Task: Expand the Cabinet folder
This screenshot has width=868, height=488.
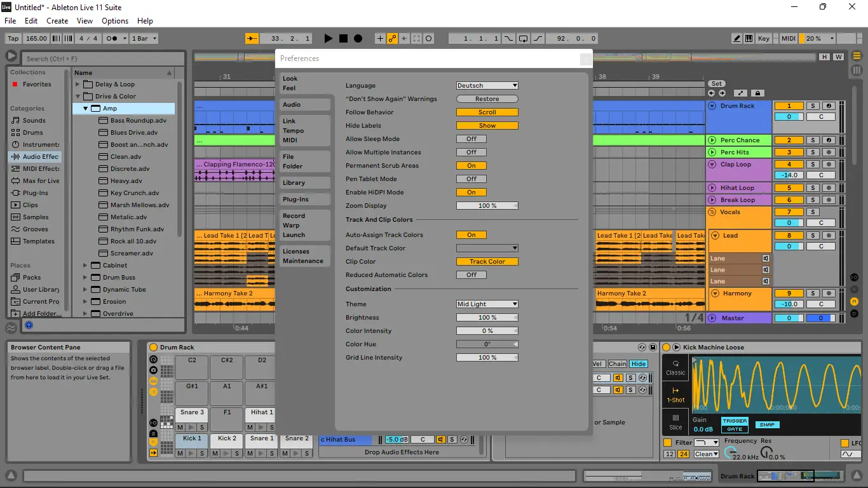Action: click(x=85, y=265)
